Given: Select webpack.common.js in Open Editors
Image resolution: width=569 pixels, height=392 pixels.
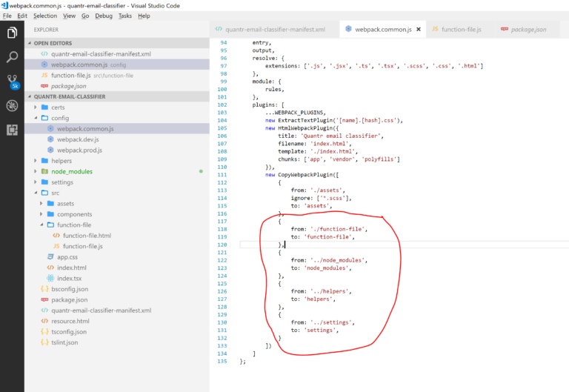Looking at the screenshot, I should point(117,64).
